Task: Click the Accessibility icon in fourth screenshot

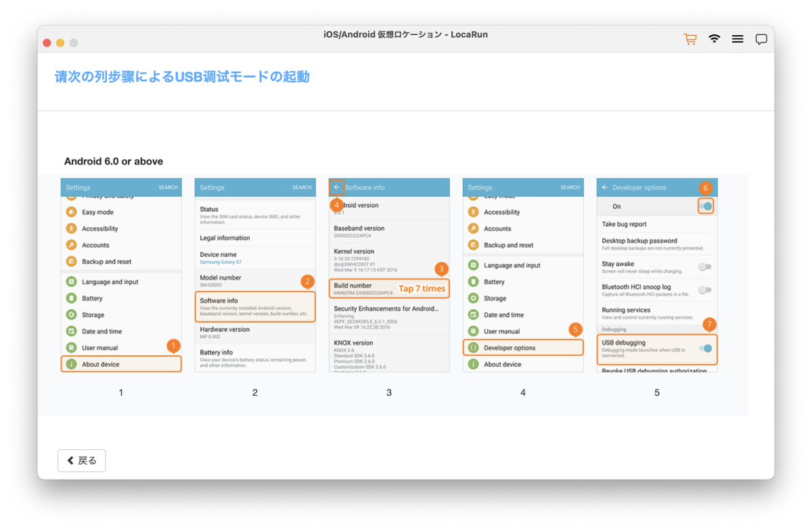Action: pos(473,212)
